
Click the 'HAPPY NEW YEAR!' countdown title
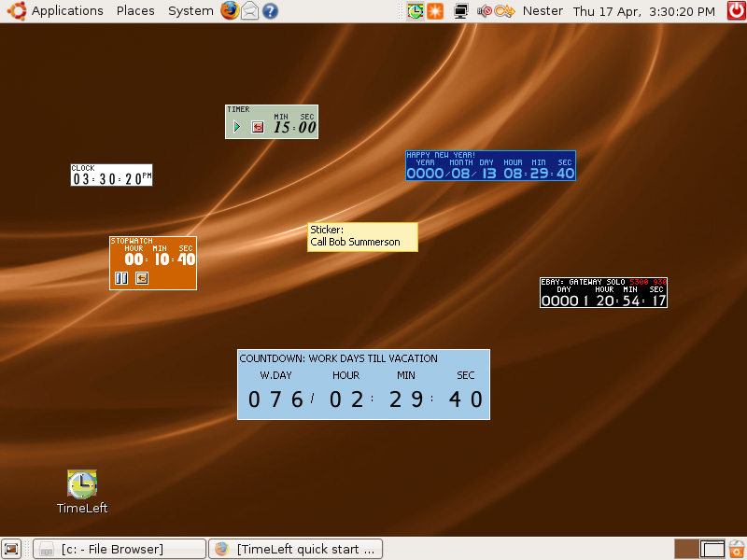click(x=441, y=155)
